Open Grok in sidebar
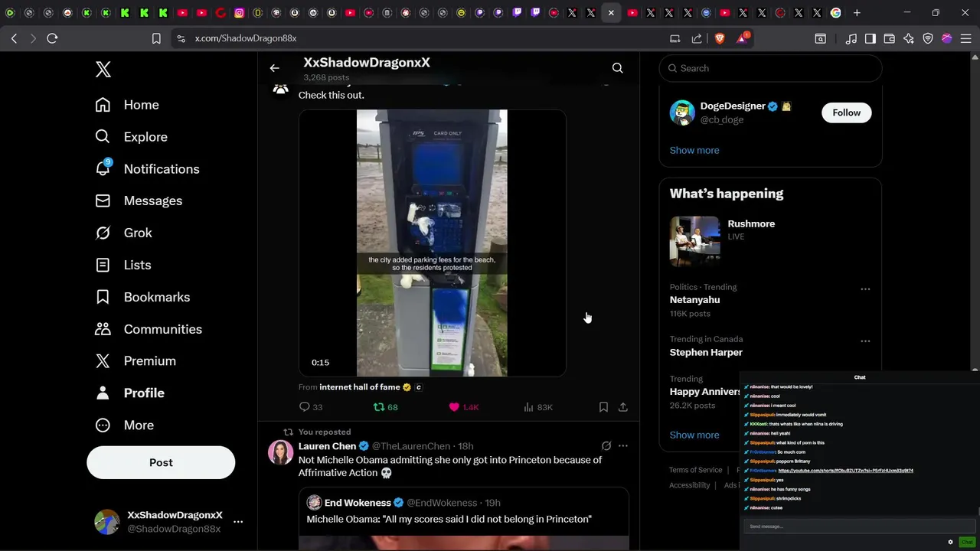Screen dimensions: 980x551 tap(123, 233)
